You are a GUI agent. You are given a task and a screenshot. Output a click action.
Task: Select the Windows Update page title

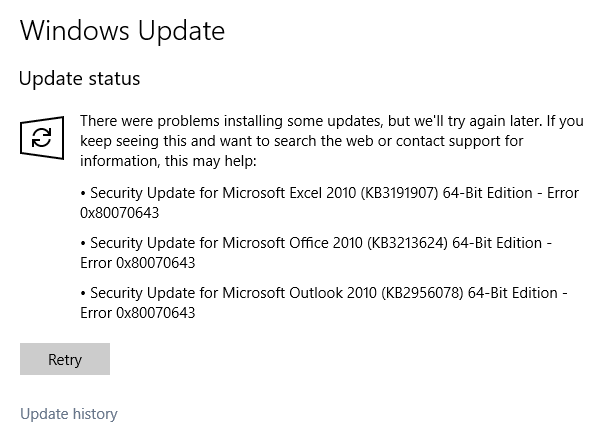[122, 31]
